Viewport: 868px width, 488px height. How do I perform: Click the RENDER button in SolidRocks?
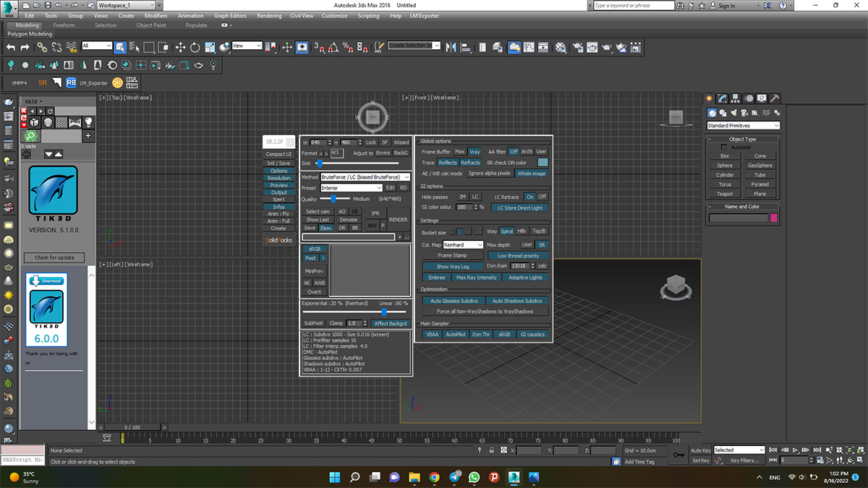point(399,220)
